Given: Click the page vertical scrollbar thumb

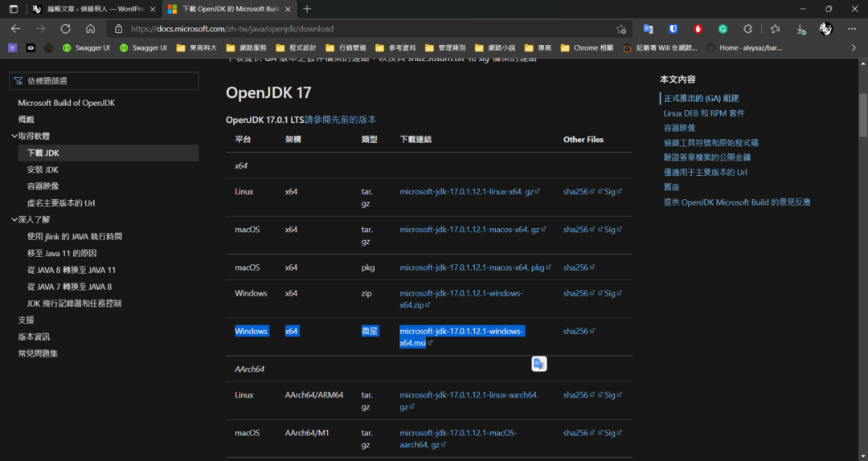Looking at the screenshot, I should [863, 115].
